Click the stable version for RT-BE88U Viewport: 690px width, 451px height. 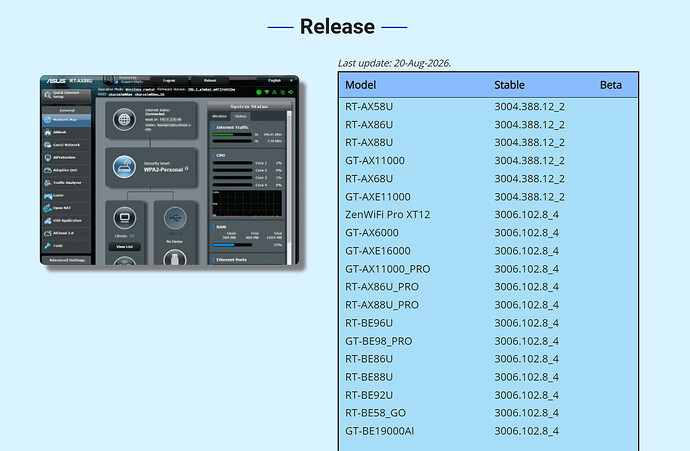click(x=526, y=377)
